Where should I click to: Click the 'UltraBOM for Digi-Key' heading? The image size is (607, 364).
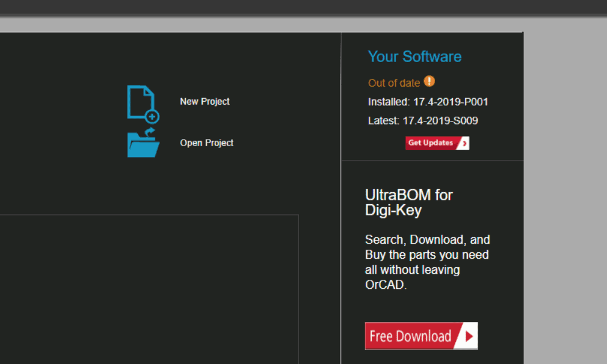coord(409,203)
